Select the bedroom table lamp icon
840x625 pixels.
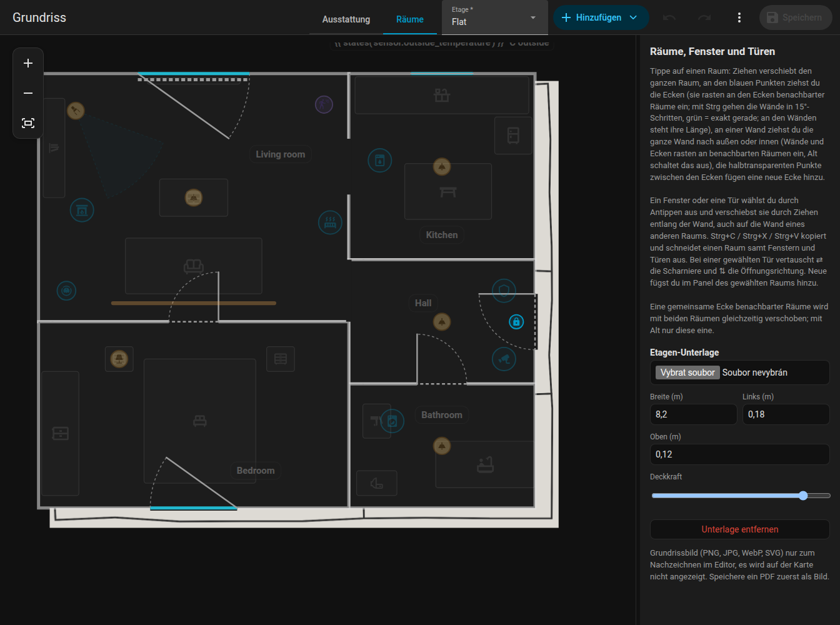tap(119, 359)
